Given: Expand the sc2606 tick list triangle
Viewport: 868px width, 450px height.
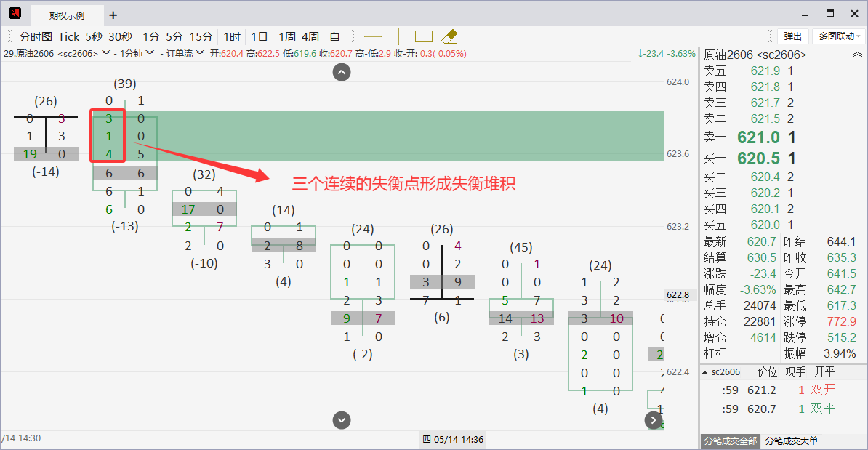Looking at the screenshot, I should pos(704,372).
